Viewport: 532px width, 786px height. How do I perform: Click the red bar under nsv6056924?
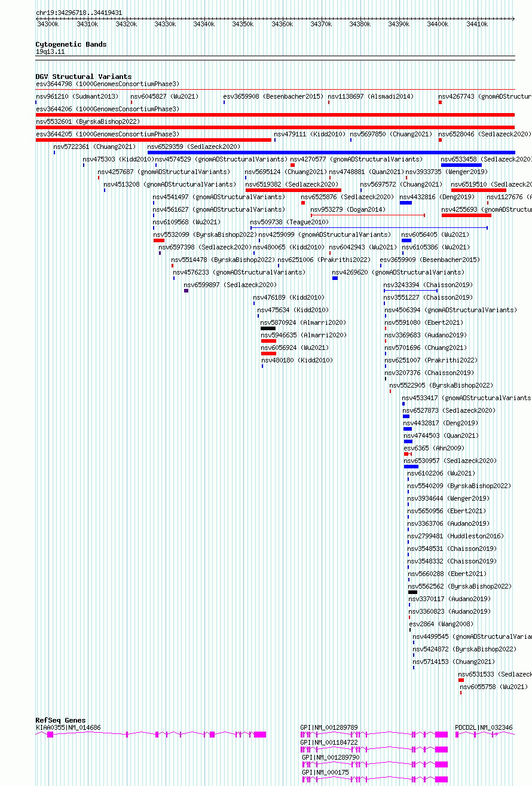pyautogui.click(x=268, y=354)
